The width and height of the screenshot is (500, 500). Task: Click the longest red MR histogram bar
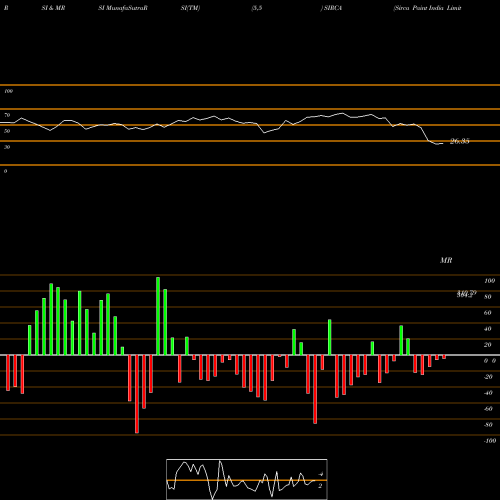(137, 394)
